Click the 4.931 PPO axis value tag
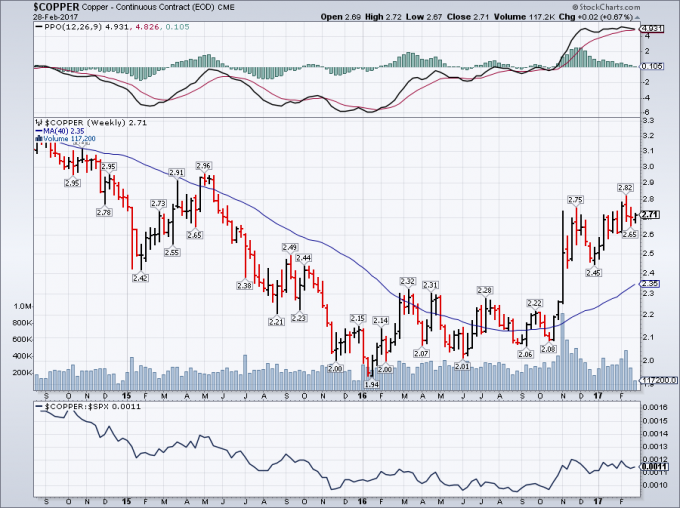The height and width of the screenshot is (508, 680). [x=652, y=29]
